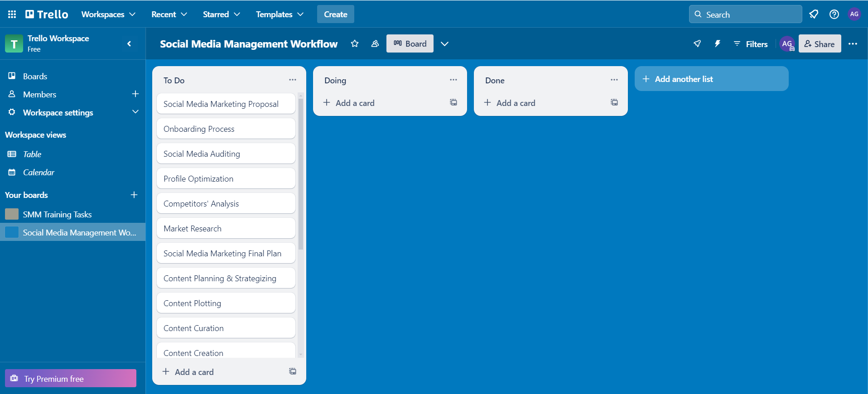Open the Social Media Auditing card
This screenshot has height=394, width=868.
(x=226, y=154)
